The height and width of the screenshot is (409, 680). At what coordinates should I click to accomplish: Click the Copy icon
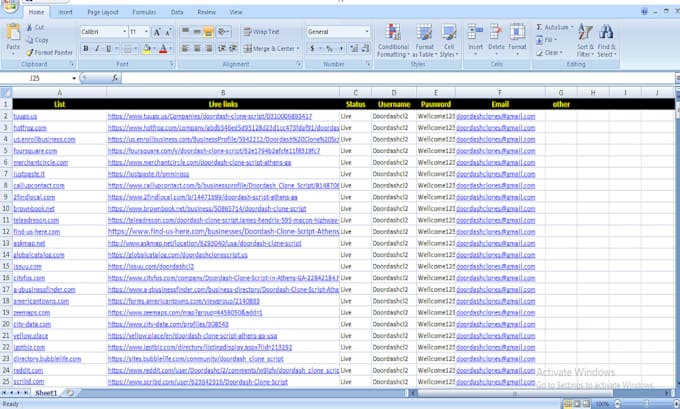[x=29, y=40]
